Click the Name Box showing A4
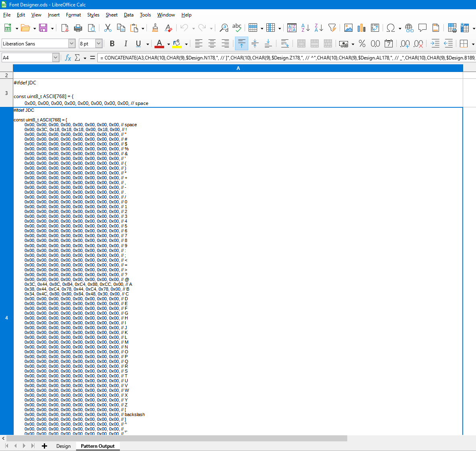476x451 pixels. coord(27,57)
